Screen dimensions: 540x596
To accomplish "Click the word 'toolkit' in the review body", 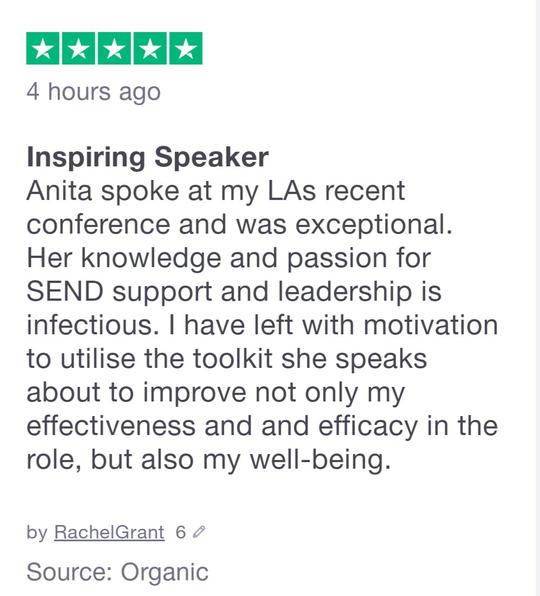I will pyautogui.click(x=233, y=358).
